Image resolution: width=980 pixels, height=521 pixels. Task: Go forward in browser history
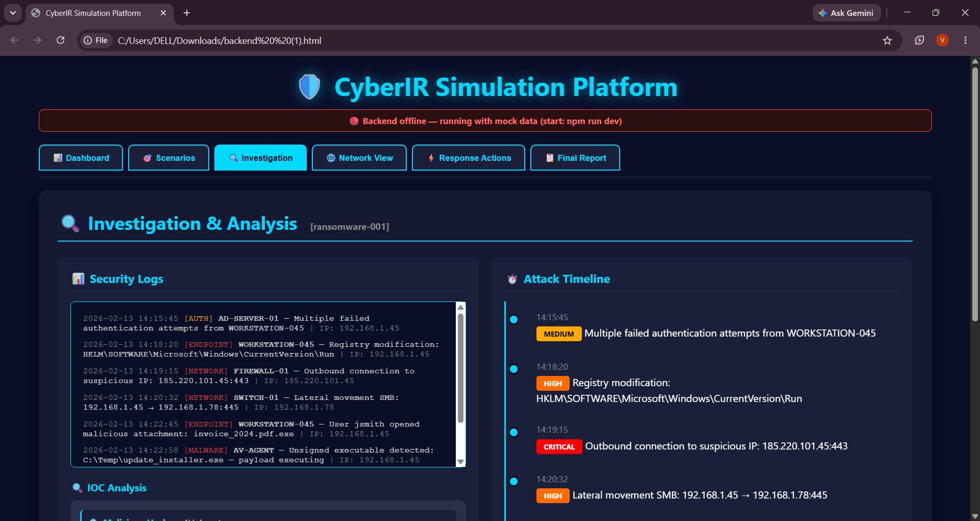pos(37,40)
